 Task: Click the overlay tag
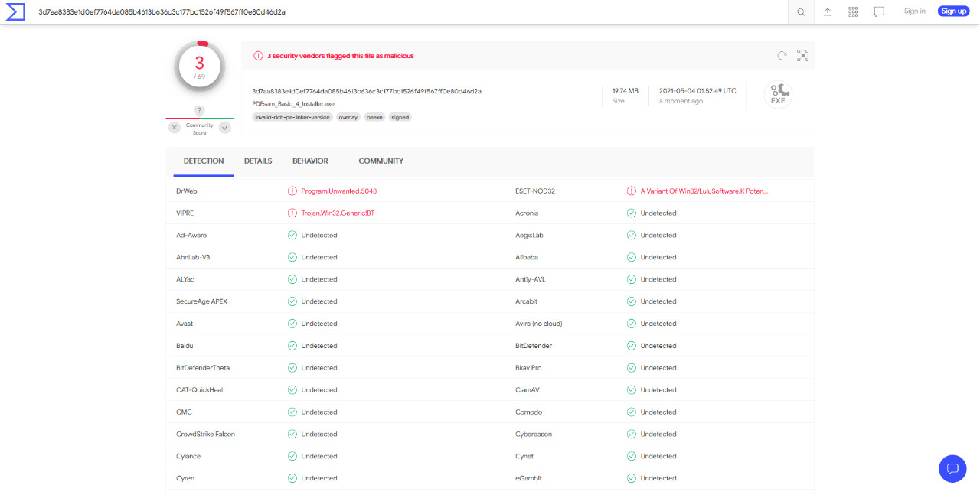348,118
